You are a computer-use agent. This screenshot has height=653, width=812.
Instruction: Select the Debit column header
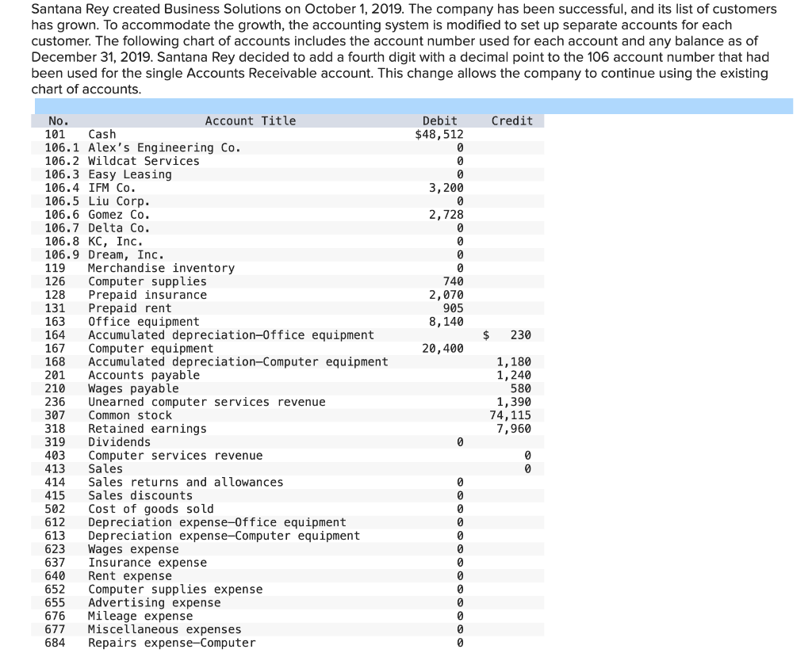click(440, 120)
